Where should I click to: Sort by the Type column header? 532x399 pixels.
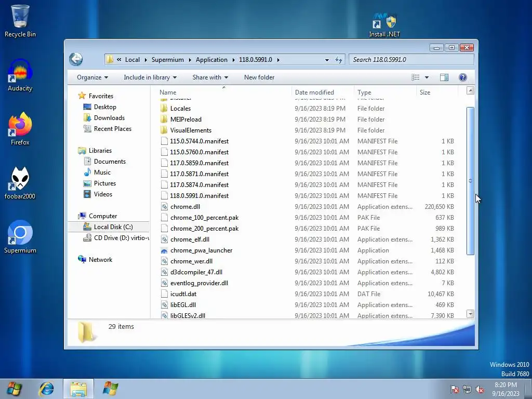pyautogui.click(x=385, y=92)
